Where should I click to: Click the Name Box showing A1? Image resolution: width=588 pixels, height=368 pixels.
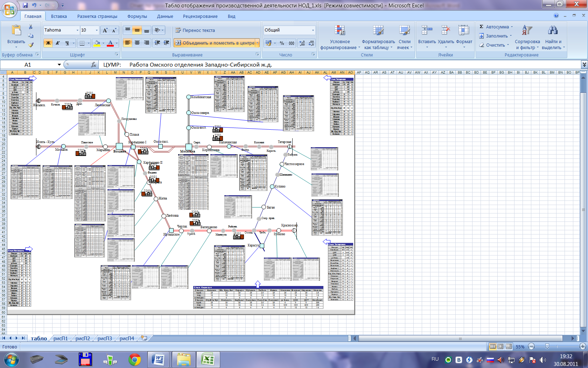tap(28, 64)
